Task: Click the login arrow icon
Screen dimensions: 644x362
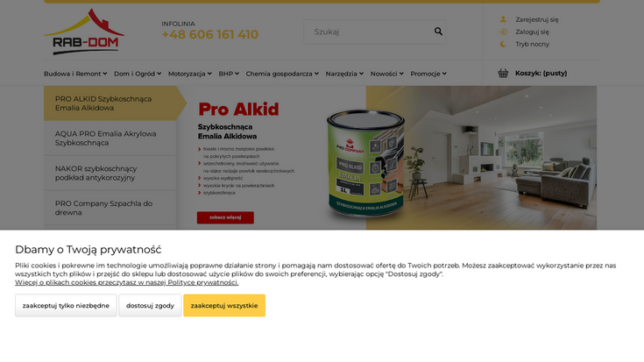Action: point(503,32)
